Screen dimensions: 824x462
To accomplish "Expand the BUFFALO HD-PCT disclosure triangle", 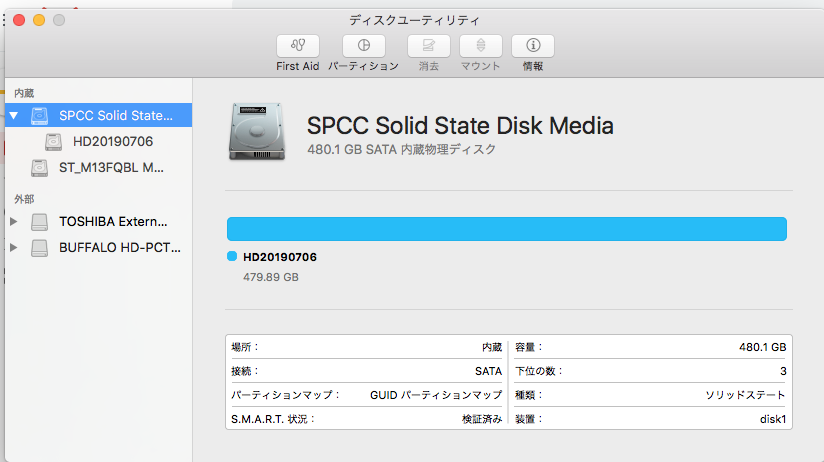I will pos(14,246).
